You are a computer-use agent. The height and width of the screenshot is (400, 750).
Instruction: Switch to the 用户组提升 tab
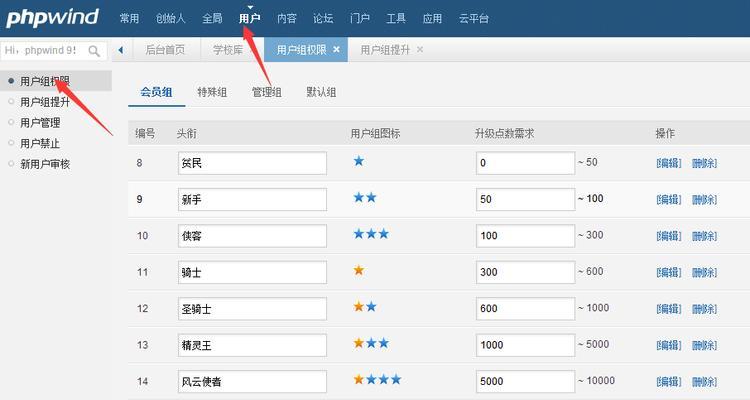point(385,50)
